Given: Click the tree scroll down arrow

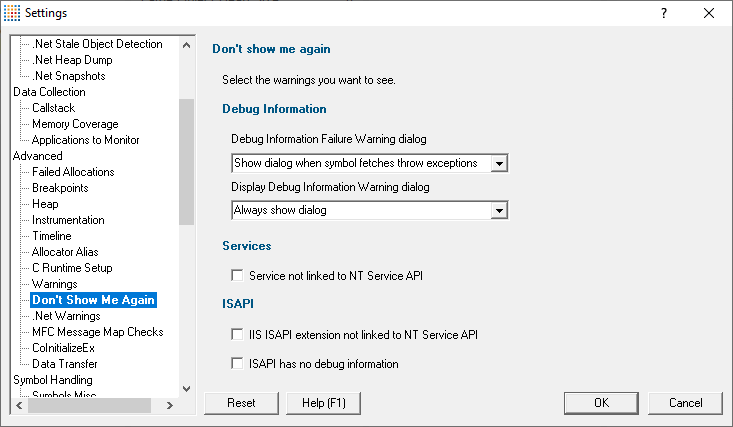Looking at the screenshot, I should (x=187, y=389).
